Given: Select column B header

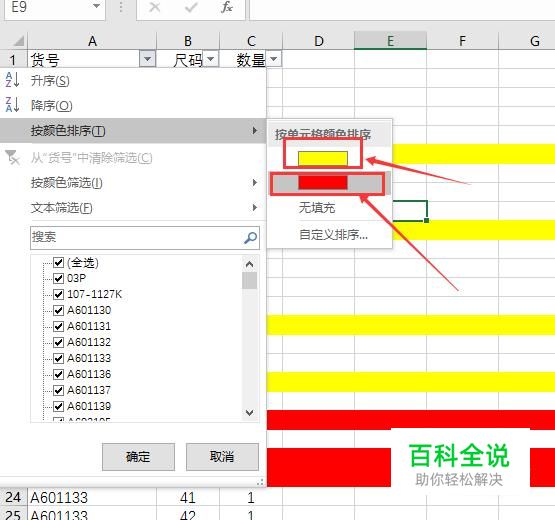Looking at the screenshot, I should (x=188, y=41).
